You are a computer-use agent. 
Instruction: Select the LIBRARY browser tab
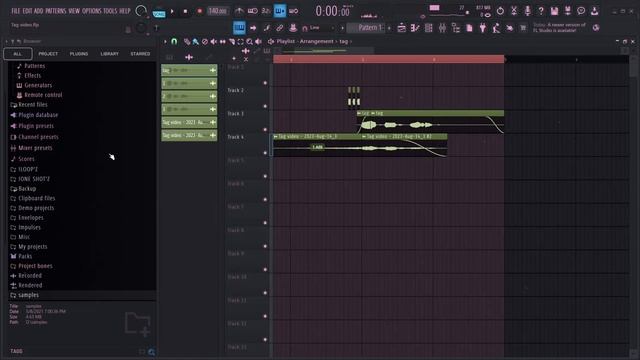[109, 54]
